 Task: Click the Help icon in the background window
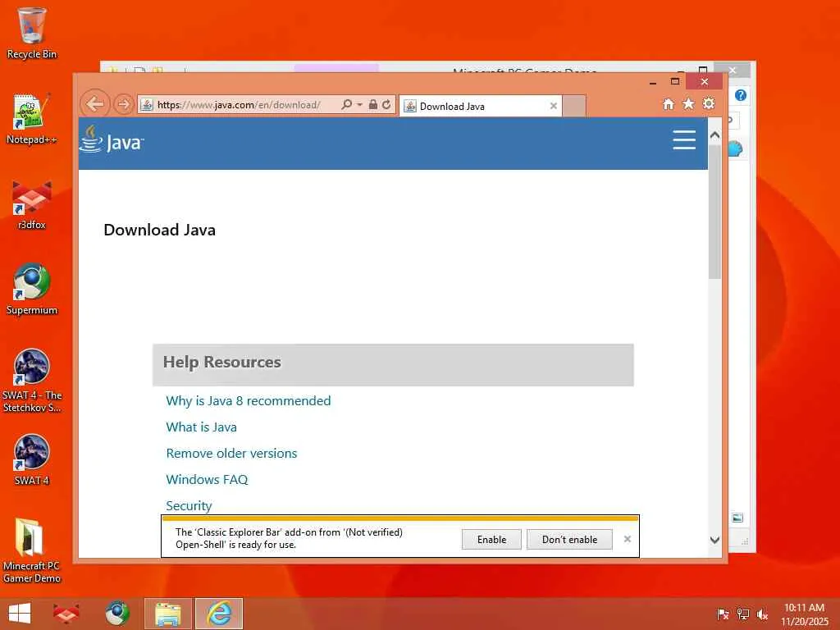741,95
